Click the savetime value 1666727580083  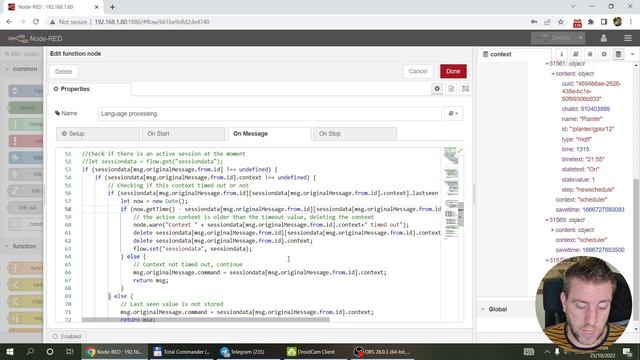coord(603,209)
